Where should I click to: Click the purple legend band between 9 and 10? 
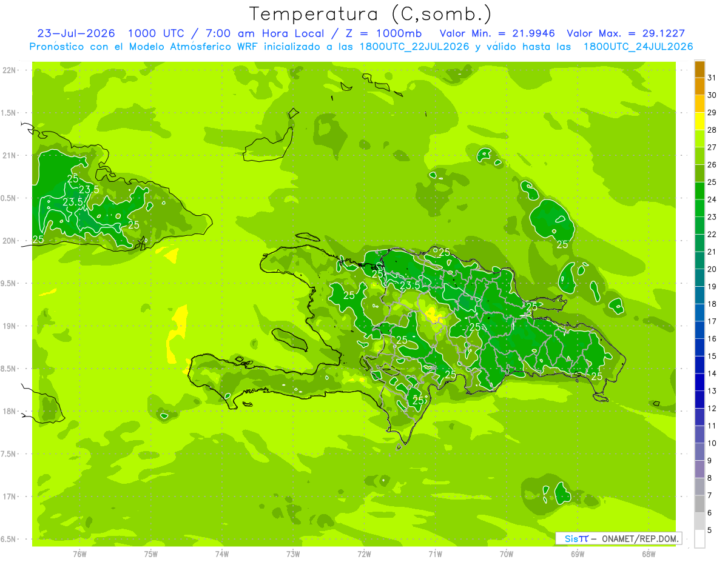coord(699,452)
